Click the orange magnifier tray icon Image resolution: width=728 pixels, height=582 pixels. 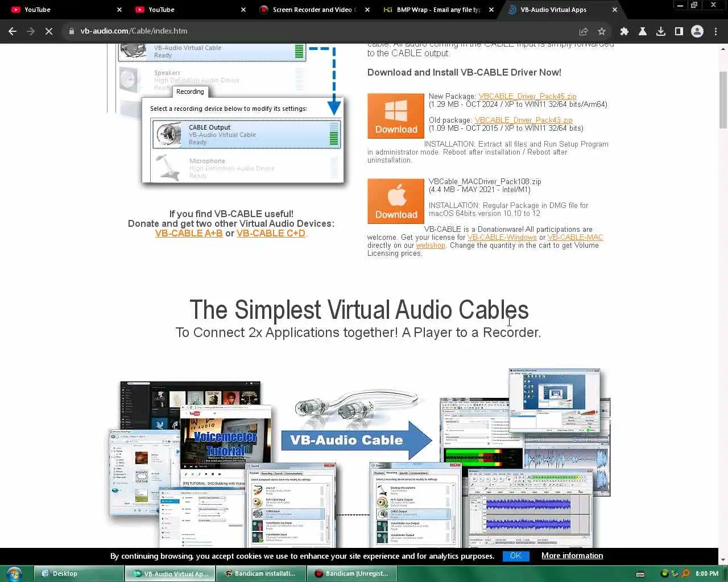[x=685, y=573]
